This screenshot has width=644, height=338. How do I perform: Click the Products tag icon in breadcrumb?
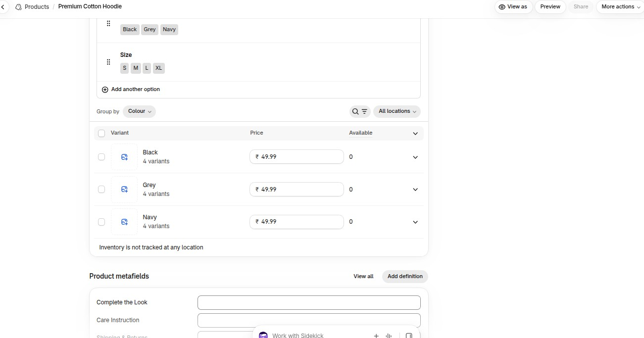[18, 7]
